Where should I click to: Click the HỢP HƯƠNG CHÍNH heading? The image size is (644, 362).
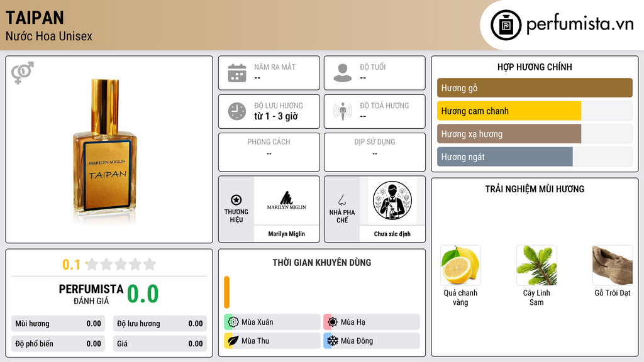point(535,67)
